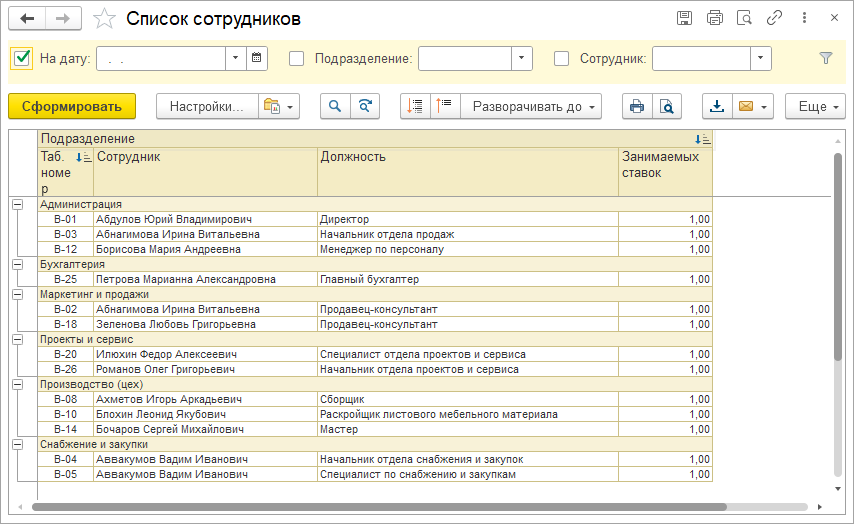Enable the 'Подразделение' filter checkbox
The image size is (854, 524).
pyautogui.click(x=297, y=58)
